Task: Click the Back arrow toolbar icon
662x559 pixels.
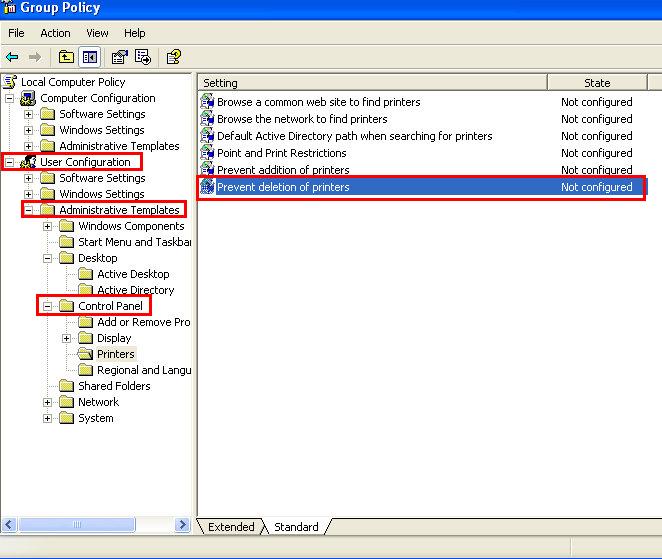Action: tap(12, 57)
